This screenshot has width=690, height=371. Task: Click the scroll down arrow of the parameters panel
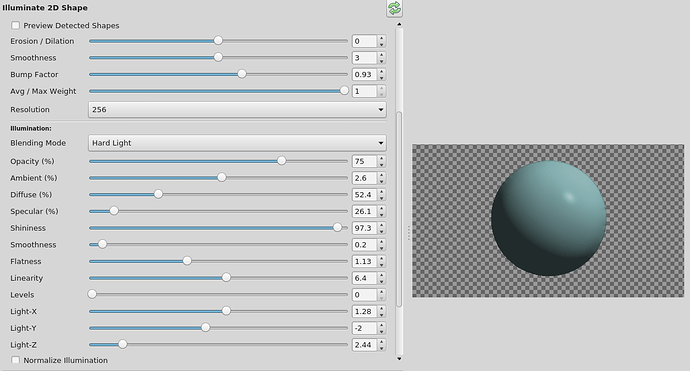pos(399,359)
